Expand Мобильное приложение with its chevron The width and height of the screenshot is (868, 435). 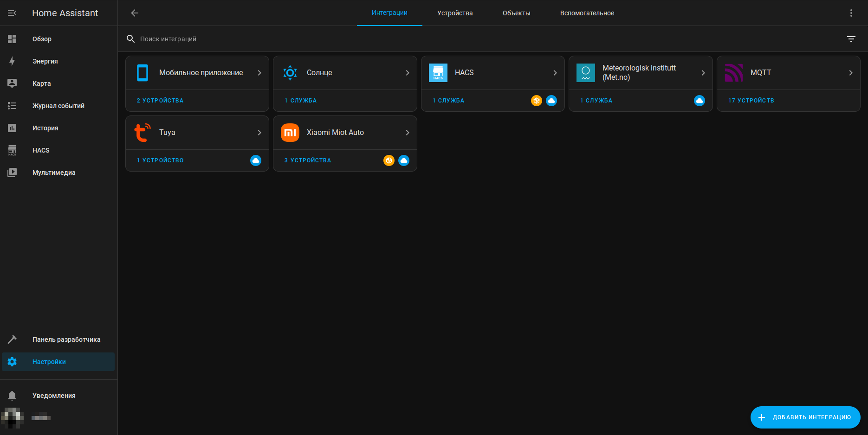click(x=259, y=73)
